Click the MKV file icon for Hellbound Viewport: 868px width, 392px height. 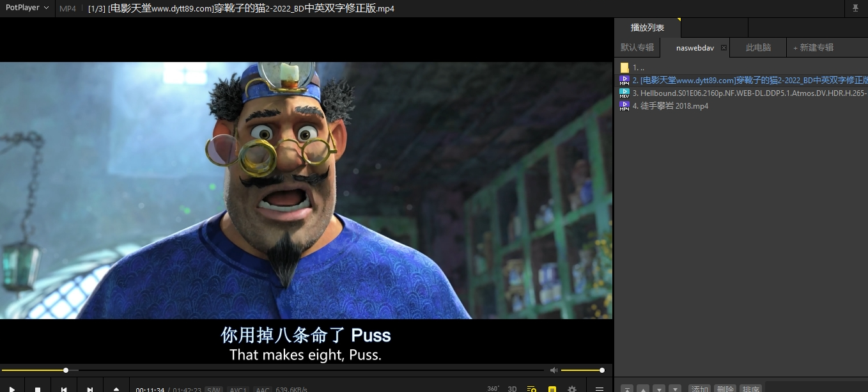(x=624, y=93)
